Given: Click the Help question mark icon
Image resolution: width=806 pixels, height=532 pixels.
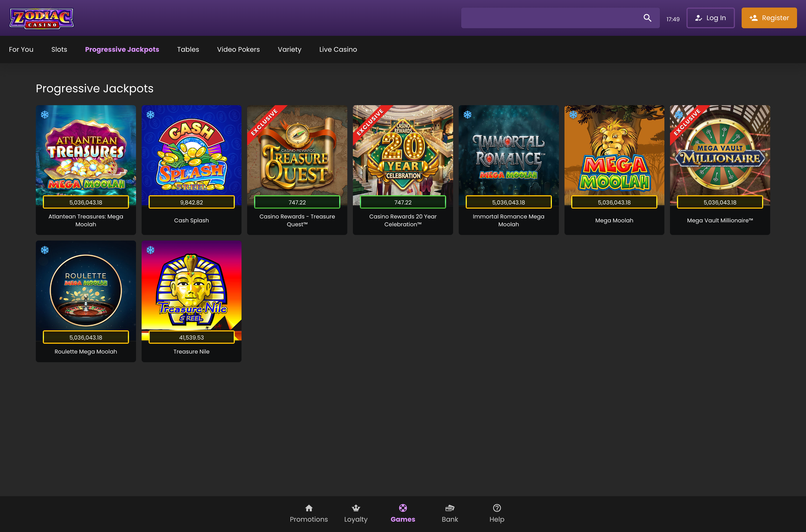Looking at the screenshot, I should tap(497, 508).
